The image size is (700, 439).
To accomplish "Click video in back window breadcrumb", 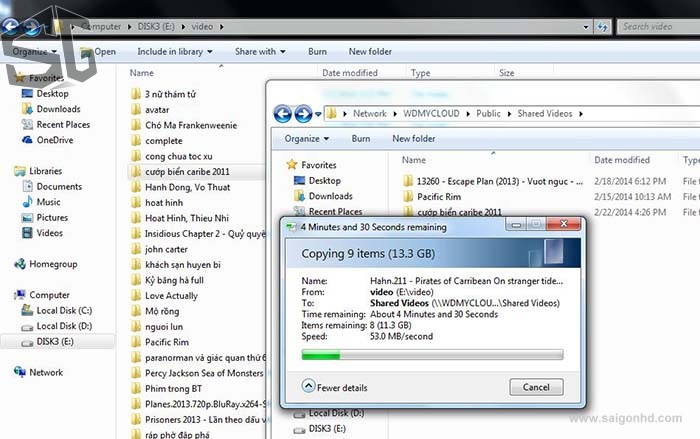I will click(x=202, y=27).
